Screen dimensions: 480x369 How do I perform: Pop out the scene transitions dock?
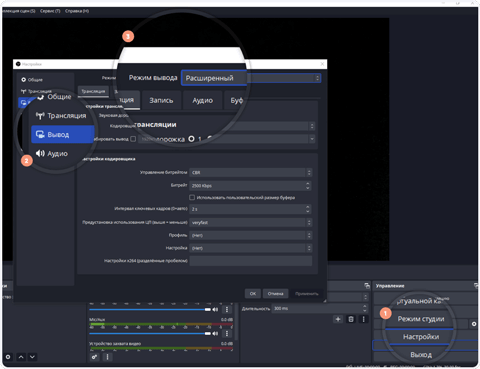coord(367,286)
